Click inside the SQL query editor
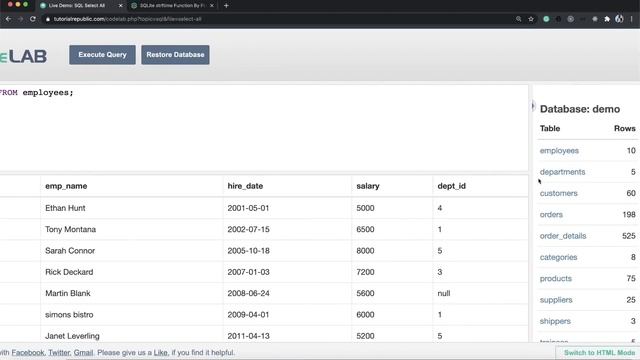640x360 pixels. click(264, 128)
